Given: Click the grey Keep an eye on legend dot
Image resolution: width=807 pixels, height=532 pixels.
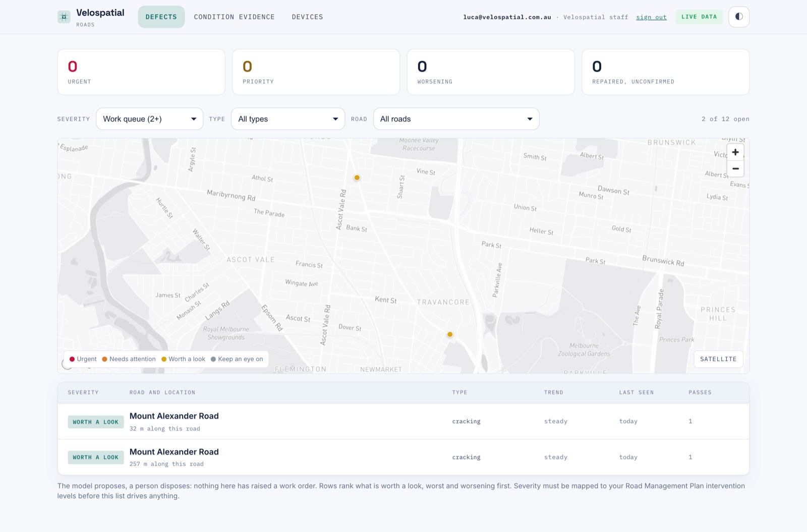Looking at the screenshot, I should tap(213, 359).
